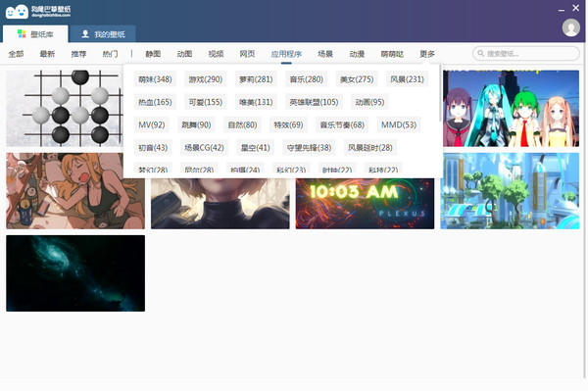Open the 初音(43) tag
This screenshot has width=588, height=391.
[153, 148]
